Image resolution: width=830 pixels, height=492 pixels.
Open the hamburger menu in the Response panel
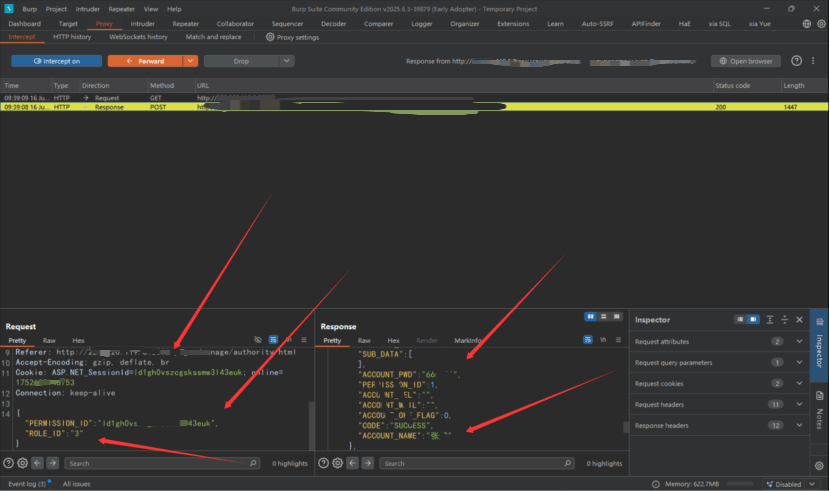(618, 339)
